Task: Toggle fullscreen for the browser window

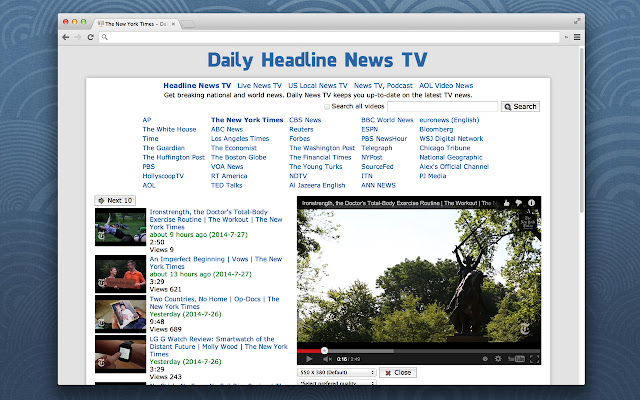Action: 577,21
